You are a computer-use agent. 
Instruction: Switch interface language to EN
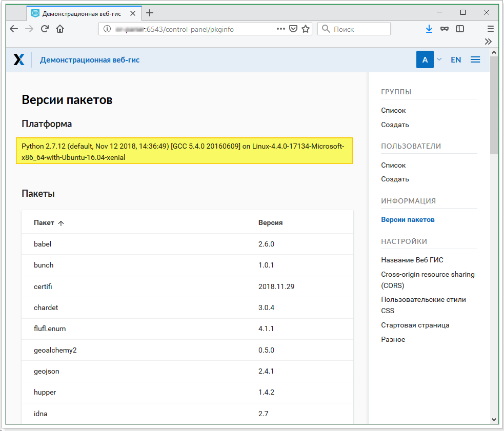(456, 60)
